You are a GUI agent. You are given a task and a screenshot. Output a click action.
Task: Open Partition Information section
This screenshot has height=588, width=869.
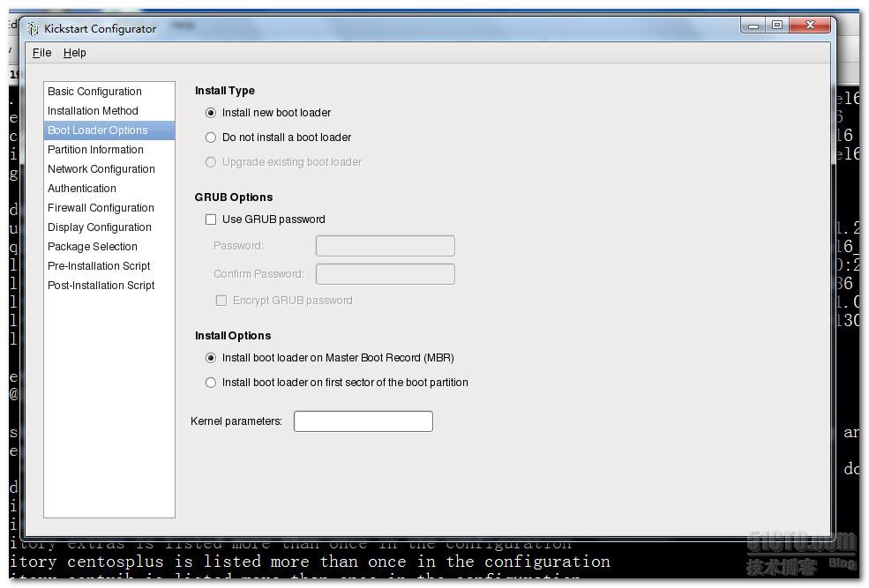(109, 150)
